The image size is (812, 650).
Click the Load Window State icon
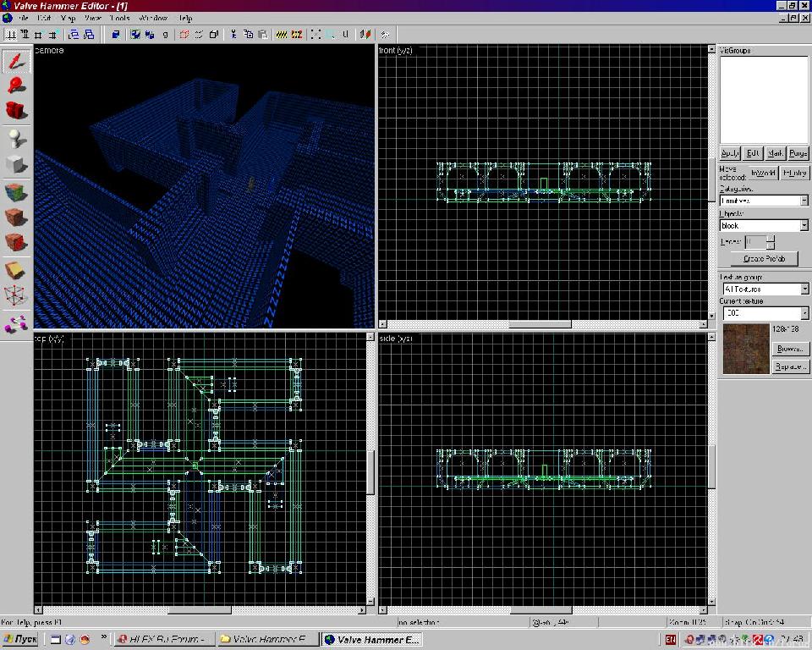tap(74, 35)
